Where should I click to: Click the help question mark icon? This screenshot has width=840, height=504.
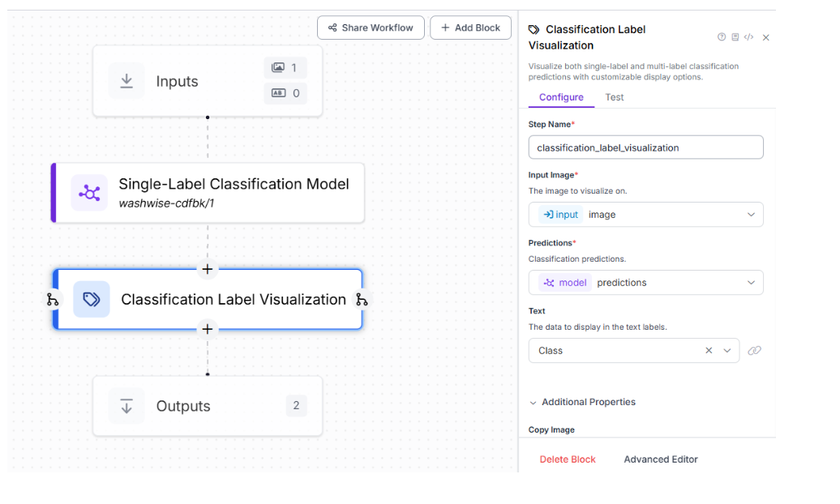pyautogui.click(x=722, y=37)
